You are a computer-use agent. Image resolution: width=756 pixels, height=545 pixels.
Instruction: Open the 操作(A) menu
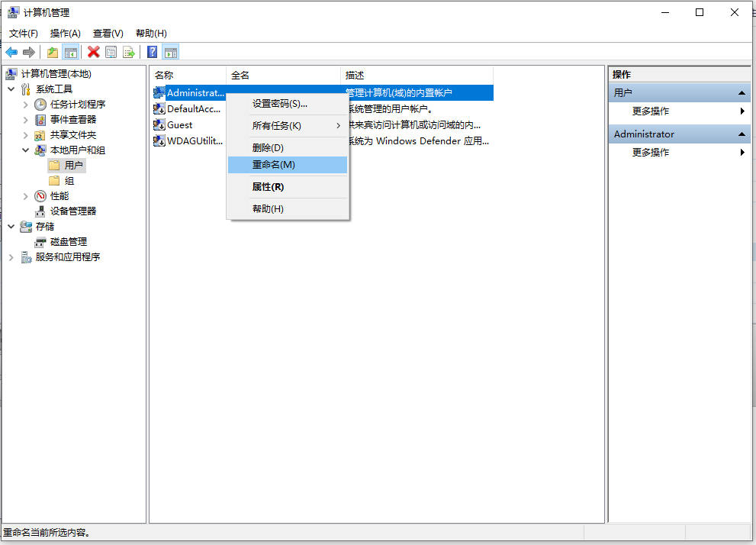(65, 34)
